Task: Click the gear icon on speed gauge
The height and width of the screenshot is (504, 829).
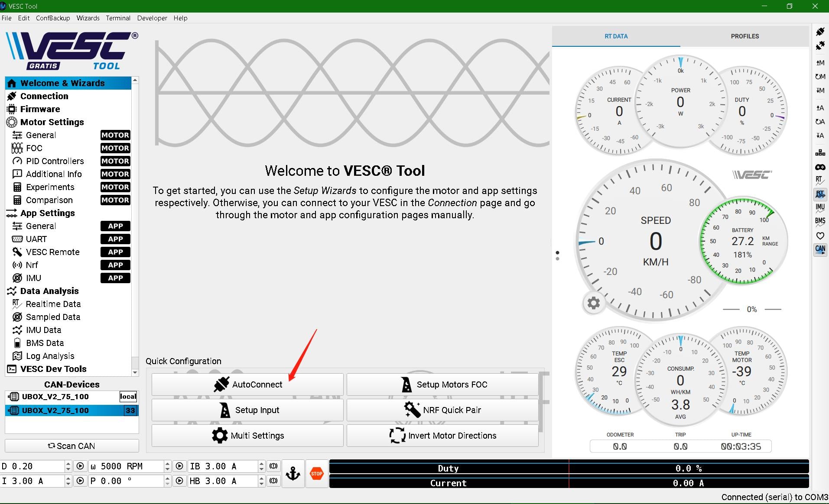Action: (593, 303)
